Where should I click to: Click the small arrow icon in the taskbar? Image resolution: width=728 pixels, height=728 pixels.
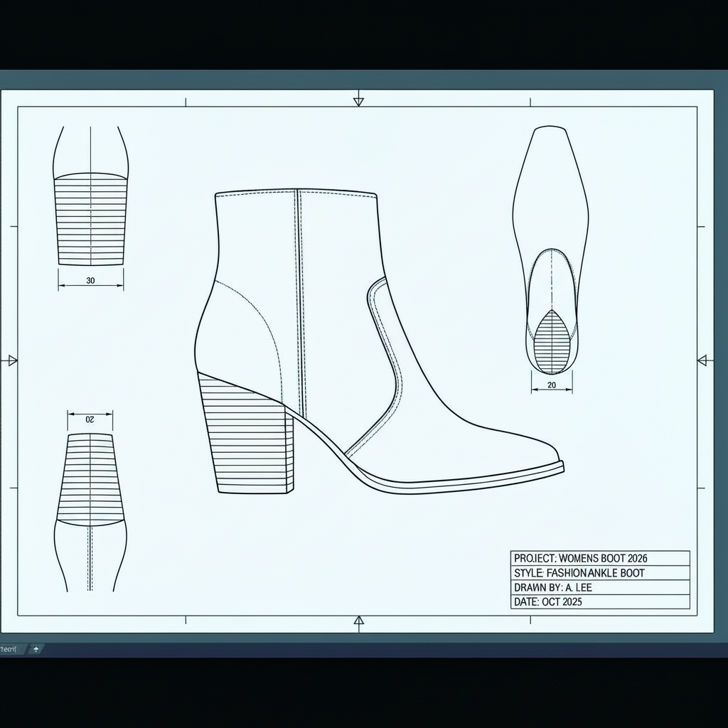coord(36,649)
